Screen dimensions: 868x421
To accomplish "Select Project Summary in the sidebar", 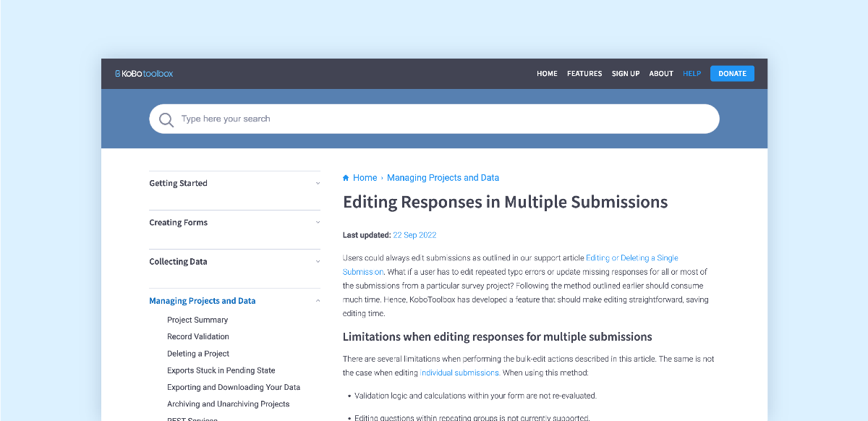I will point(196,319).
